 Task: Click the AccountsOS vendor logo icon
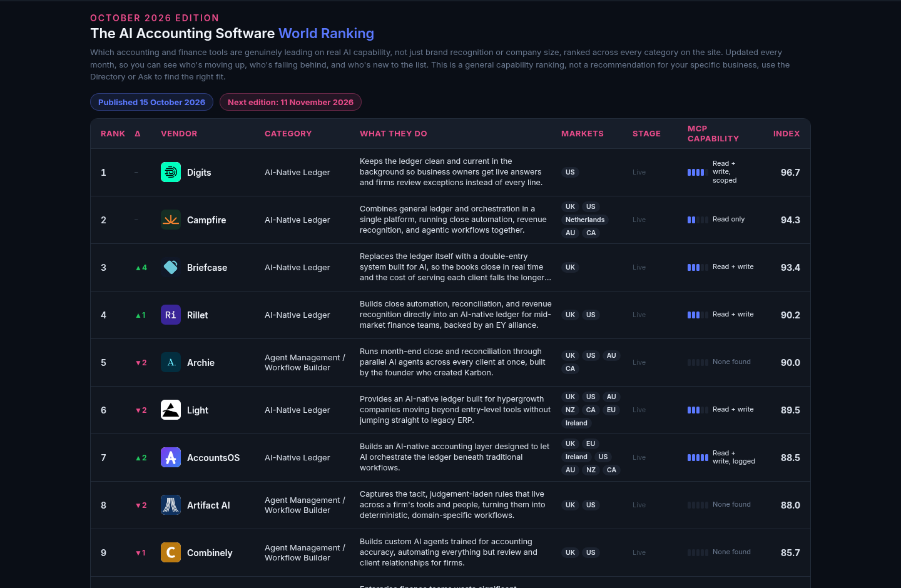[x=171, y=457]
